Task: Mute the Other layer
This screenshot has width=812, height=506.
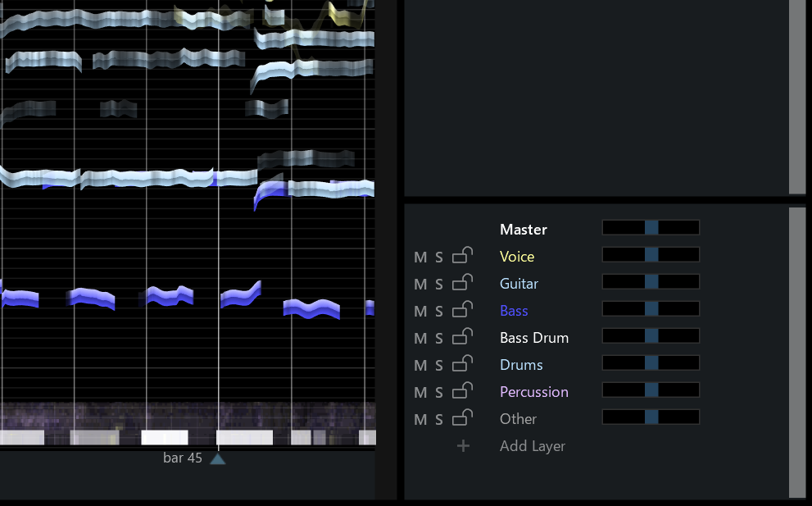Action: click(x=420, y=419)
